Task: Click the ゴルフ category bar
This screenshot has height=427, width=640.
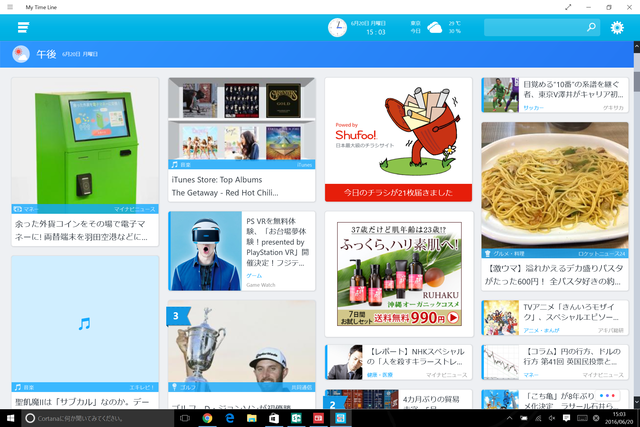Action: [242, 387]
